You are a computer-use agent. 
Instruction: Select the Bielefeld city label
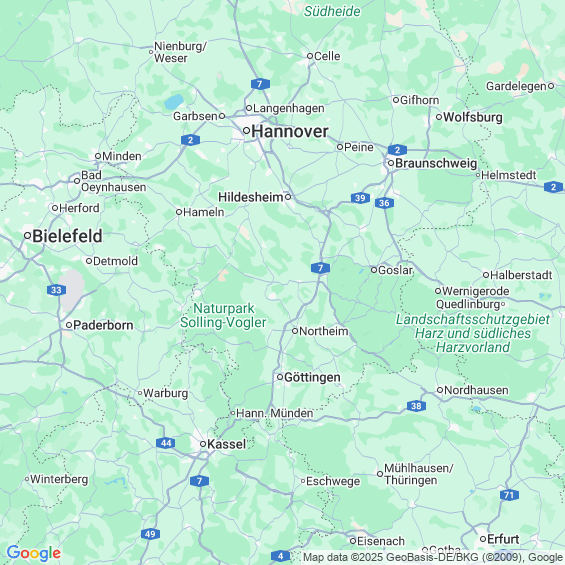click(67, 236)
